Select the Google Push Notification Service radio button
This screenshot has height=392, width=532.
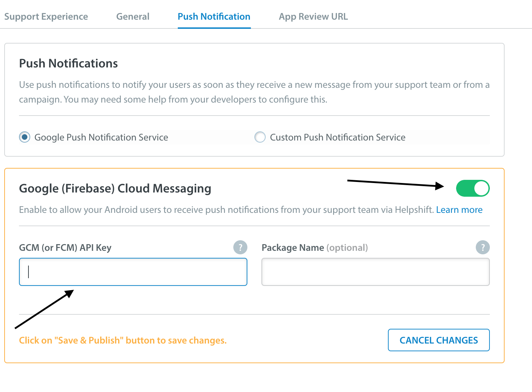pos(25,137)
